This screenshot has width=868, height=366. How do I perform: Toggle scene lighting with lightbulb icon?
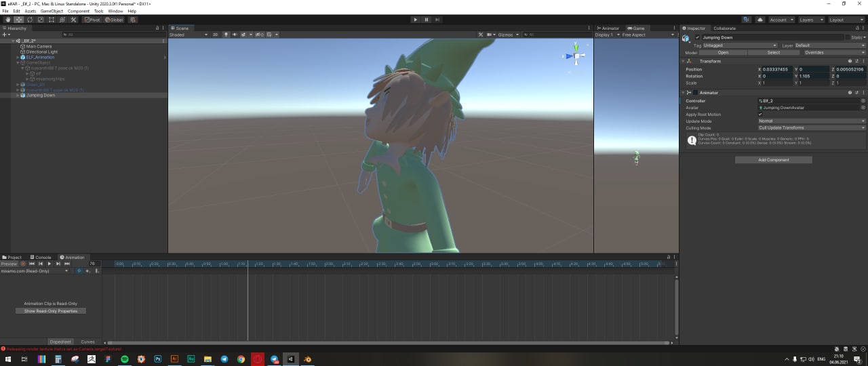click(x=226, y=35)
